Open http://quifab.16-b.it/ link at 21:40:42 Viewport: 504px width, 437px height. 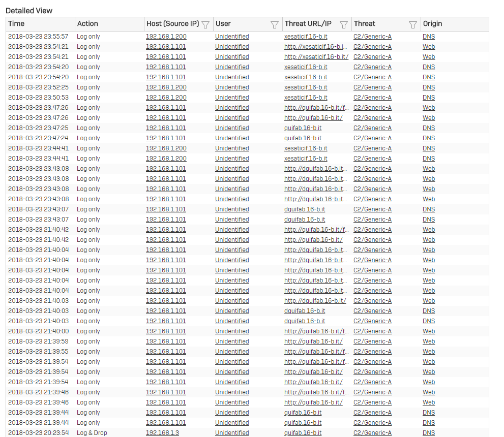coord(313,240)
